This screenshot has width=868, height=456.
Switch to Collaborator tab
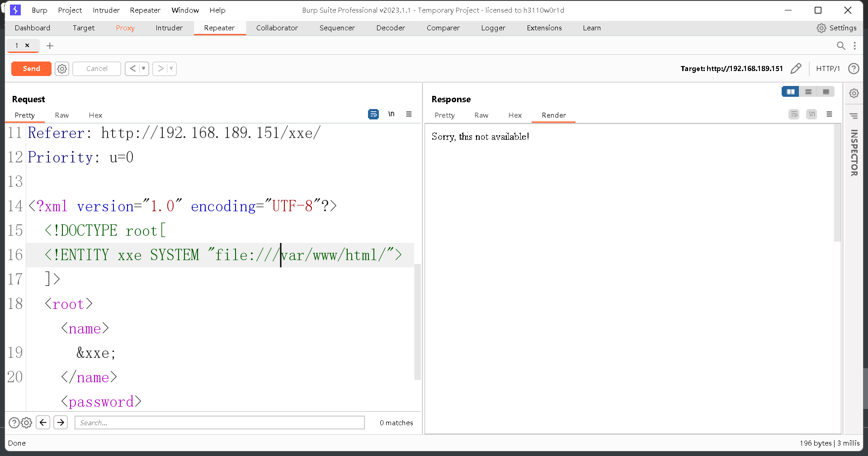pos(277,28)
